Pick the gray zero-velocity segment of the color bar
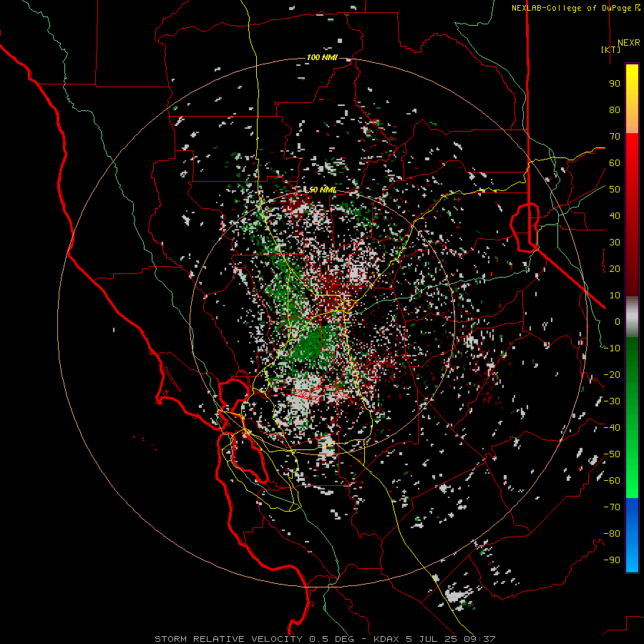This screenshot has height=644, width=644. pos(632,316)
